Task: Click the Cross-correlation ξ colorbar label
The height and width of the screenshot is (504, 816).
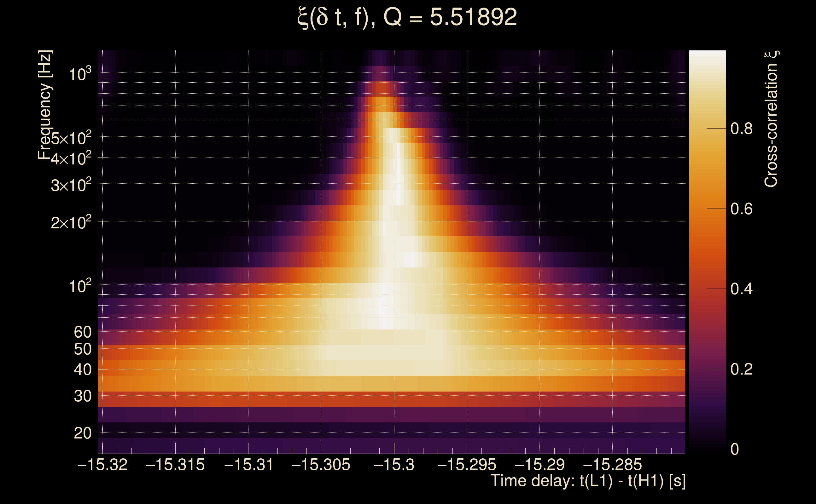Action: [771, 119]
